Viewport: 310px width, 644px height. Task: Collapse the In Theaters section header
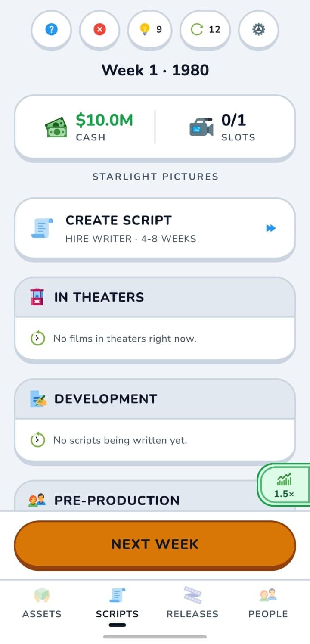point(155,297)
